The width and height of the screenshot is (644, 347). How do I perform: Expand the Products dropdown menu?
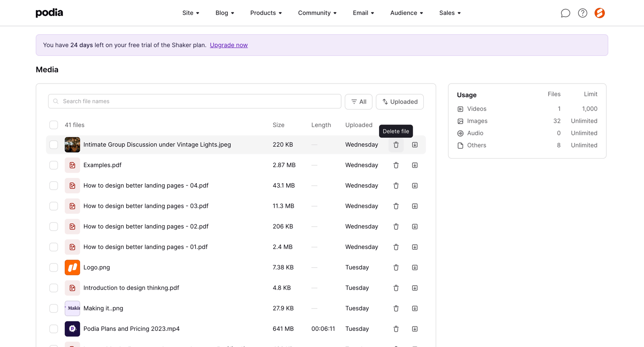click(266, 13)
